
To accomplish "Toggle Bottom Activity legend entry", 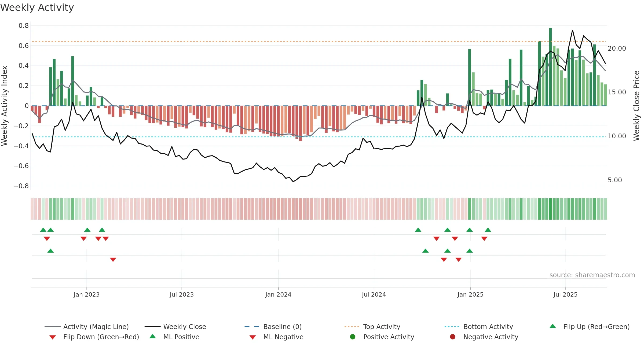I will tap(479, 327).
